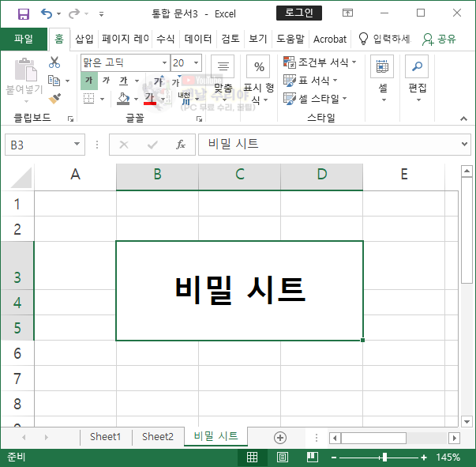Switch to the 데이터 data tab

(x=198, y=39)
